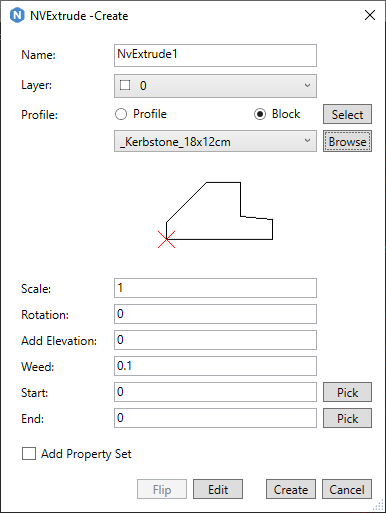386x513 pixels.
Task: Click the layer color square in Layer dropdown
Action: [125, 85]
